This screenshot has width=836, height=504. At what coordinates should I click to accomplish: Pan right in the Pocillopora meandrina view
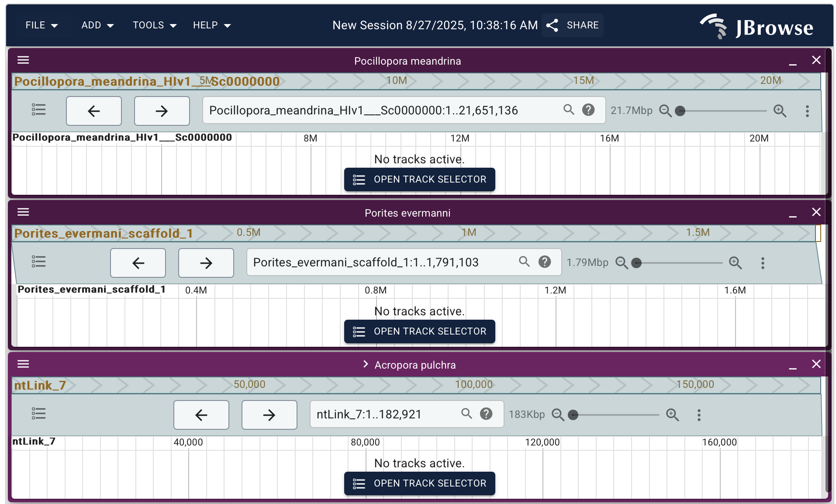(x=162, y=111)
